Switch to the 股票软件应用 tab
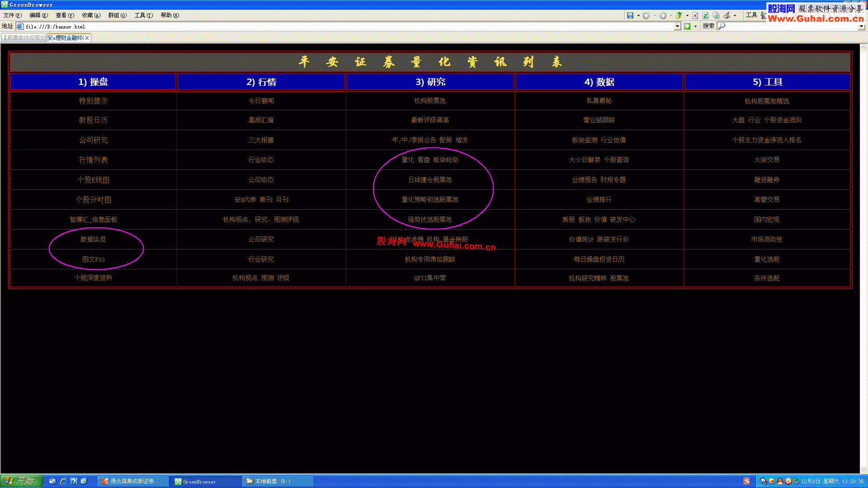 click(x=24, y=38)
